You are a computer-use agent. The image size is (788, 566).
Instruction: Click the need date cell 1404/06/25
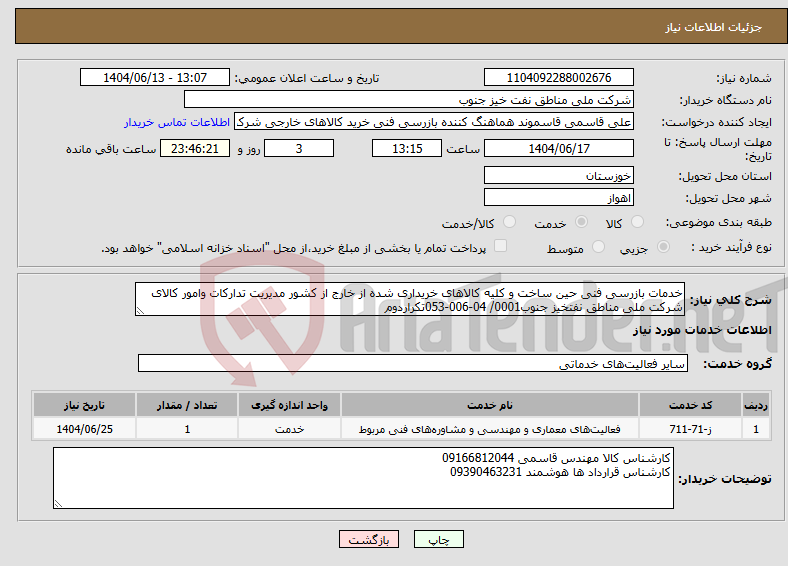point(84,429)
